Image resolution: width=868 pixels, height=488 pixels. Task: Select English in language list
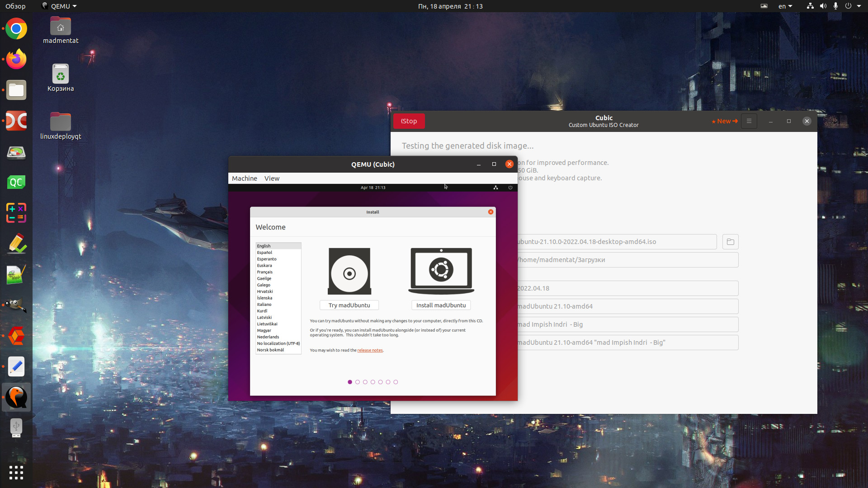pyautogui.click(x=278, y=246)
